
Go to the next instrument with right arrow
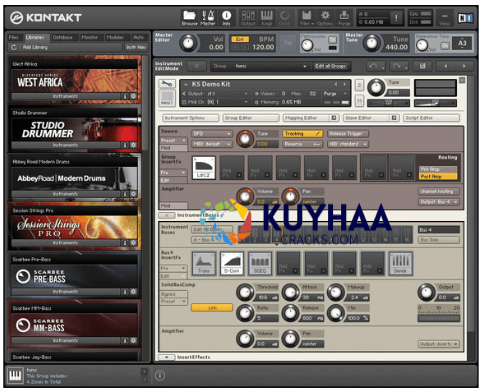click(464, 66)
